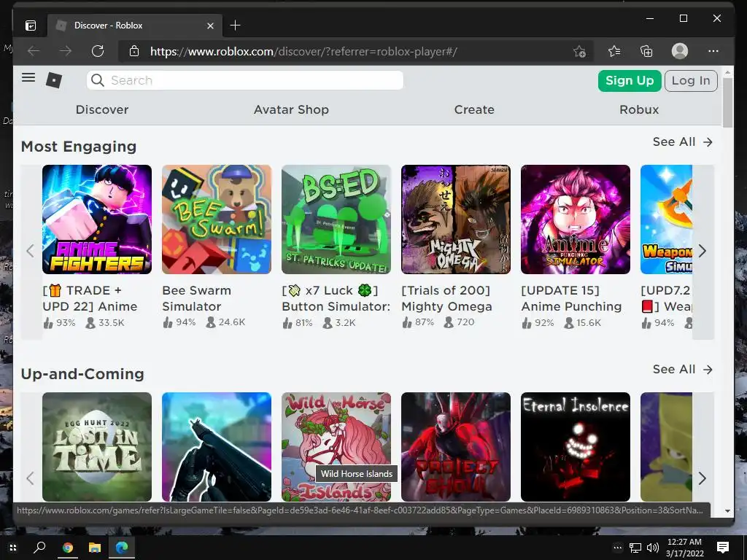747x560 pixels.
Task: See All Most Engaging games
Action: (682, 142)
